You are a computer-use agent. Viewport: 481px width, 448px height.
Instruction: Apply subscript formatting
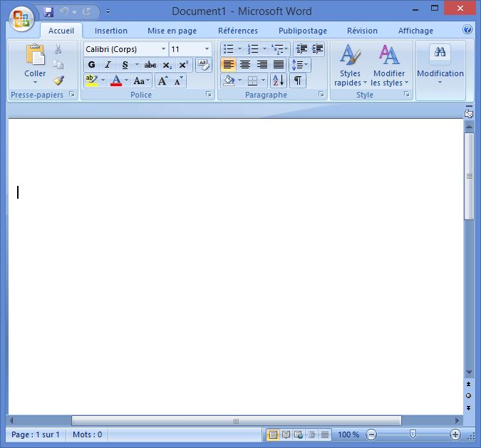(x=167, y=65)
